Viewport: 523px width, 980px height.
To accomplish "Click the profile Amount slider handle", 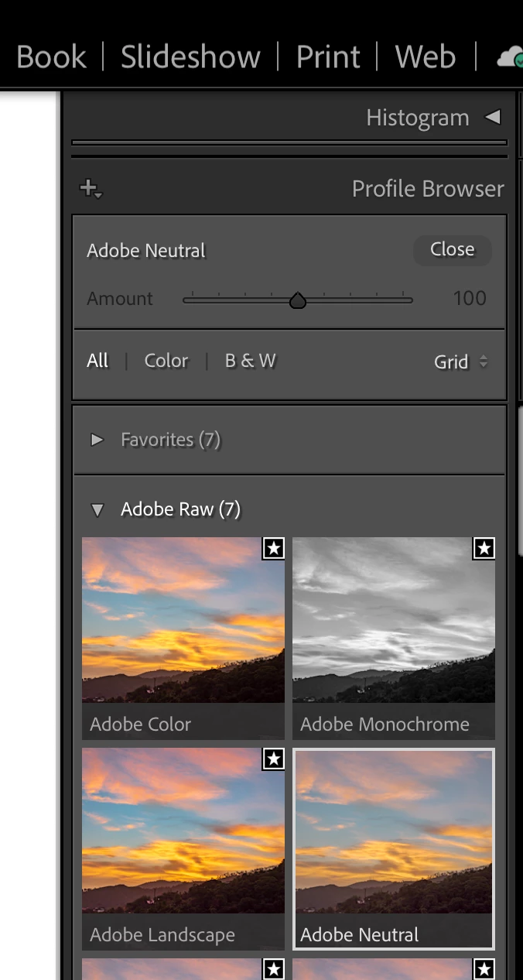I will pos(298,300).
